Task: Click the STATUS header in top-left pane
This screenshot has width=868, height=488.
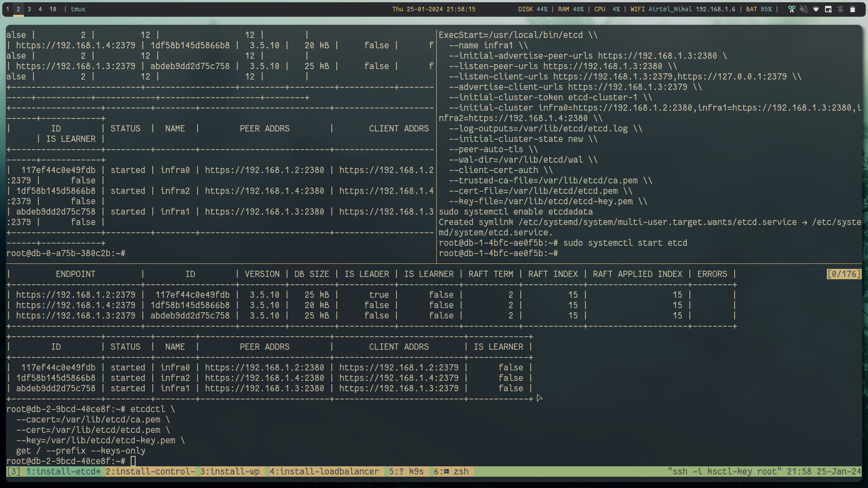Action: pos(125,128)
